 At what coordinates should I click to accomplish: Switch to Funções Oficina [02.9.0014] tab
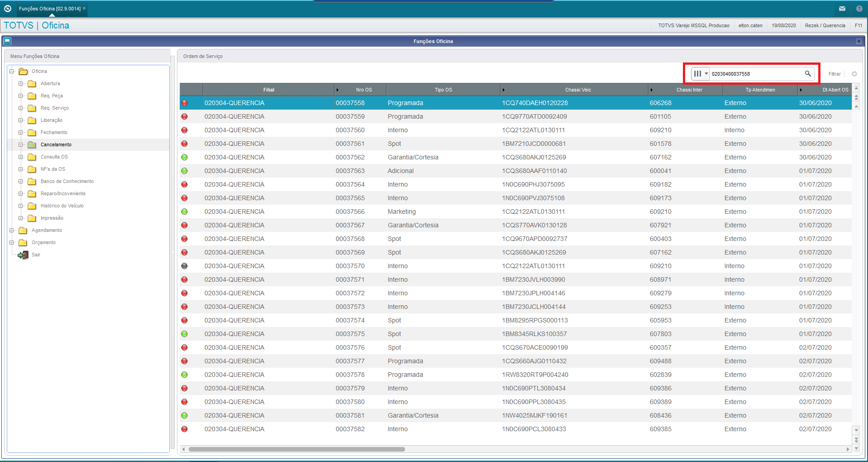(x=50, y=9)
